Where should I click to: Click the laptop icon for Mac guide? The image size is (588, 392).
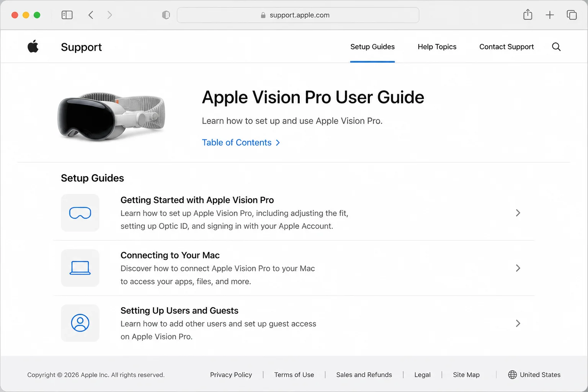coord(80,268)
